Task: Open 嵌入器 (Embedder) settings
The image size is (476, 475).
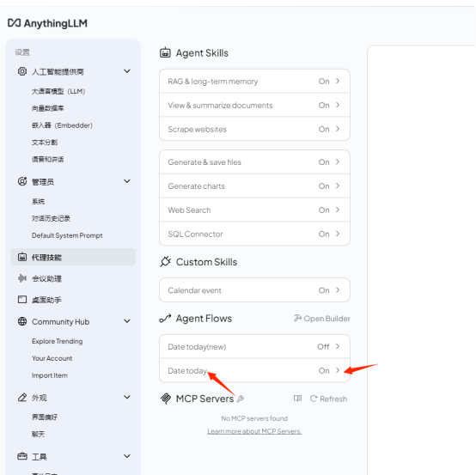Action: pos(62,125)
